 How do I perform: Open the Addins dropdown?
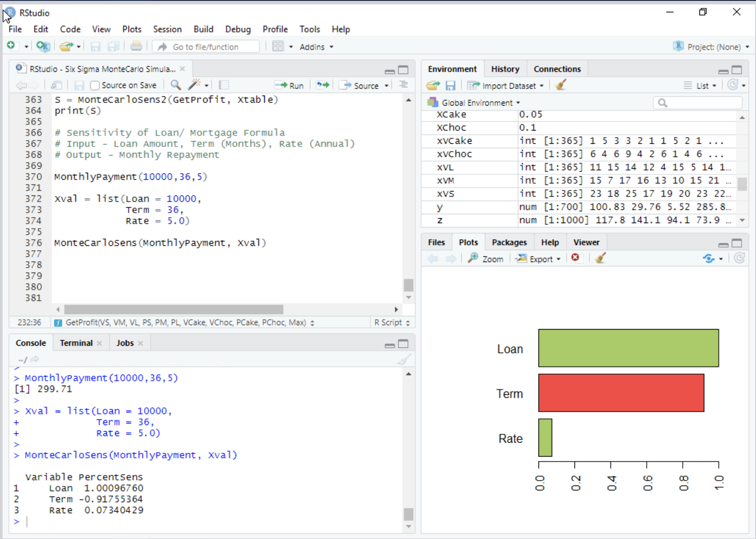(316, 46)
